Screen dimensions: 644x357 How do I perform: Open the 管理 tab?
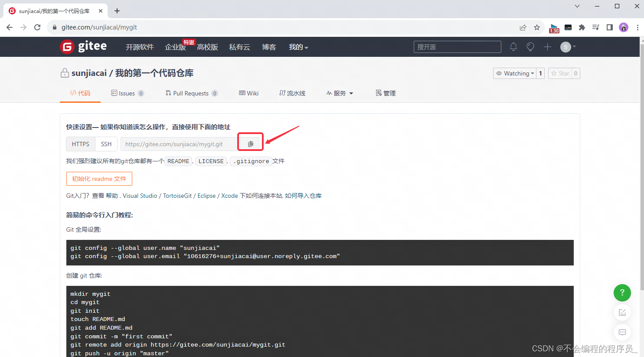click(386, 93)
